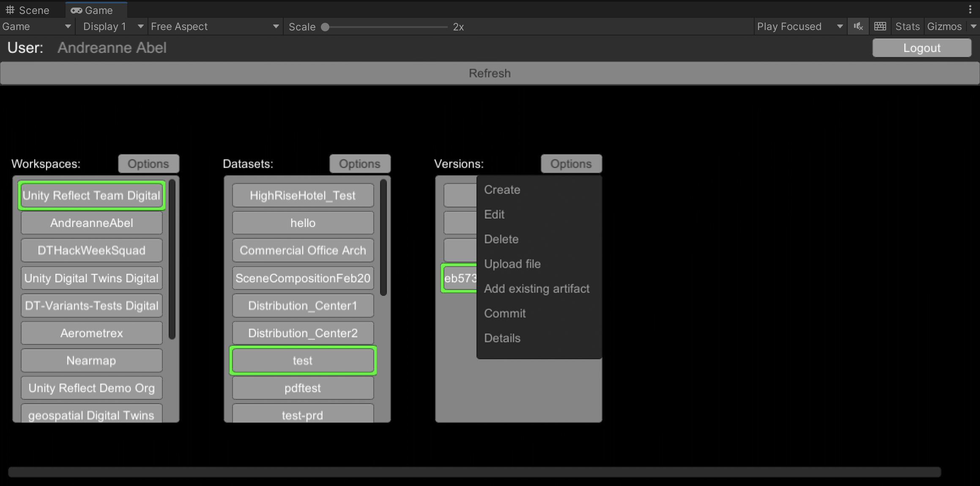This screenshot has height=486, width=980.
Task: Toggle the Stats overlay
Action: coord(907,27)
